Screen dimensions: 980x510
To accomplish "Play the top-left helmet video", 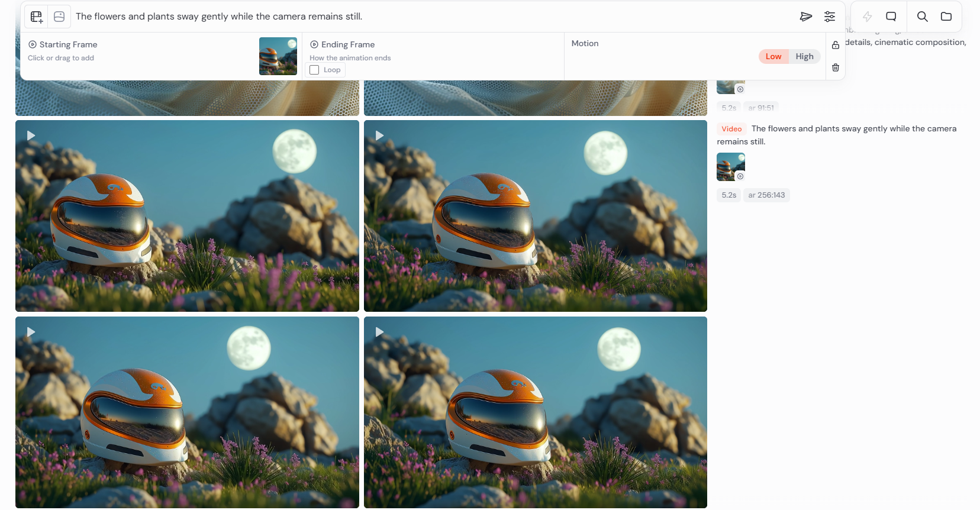I will click(31, 135).
